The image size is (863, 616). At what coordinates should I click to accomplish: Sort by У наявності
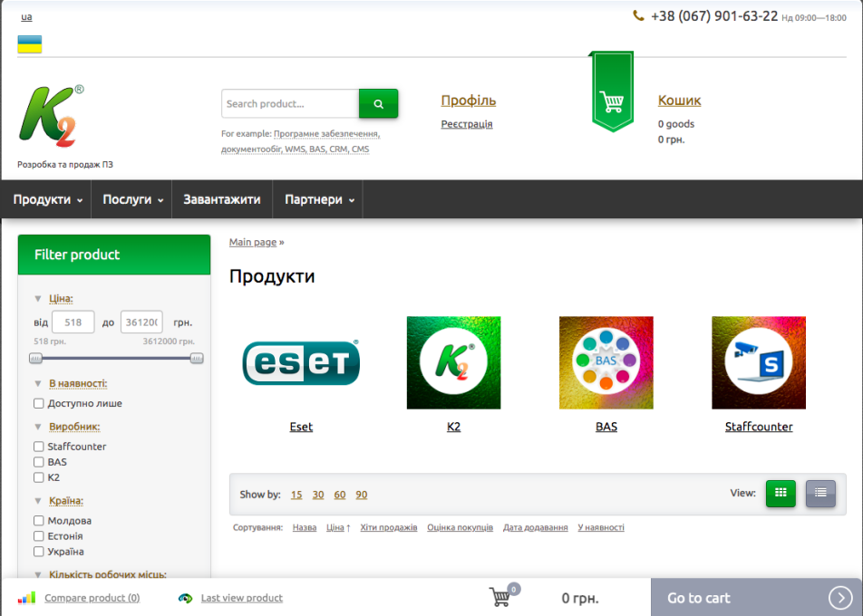[601, 527]
